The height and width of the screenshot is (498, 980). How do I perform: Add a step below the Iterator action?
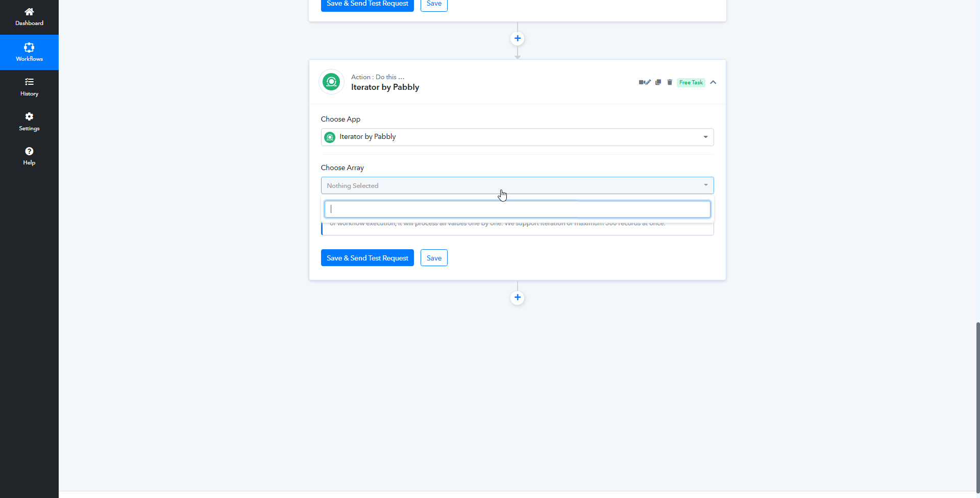tap(518, 297)
